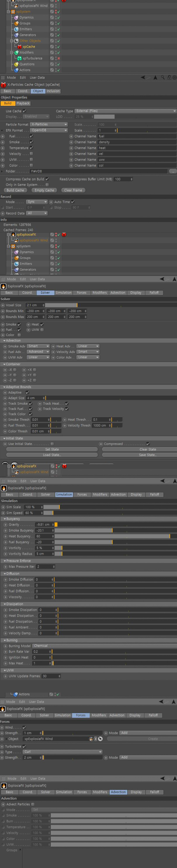This screenshot has width=177, height=868.
Task: Click the Questions folder icon
Action: [x=16, y=64]
